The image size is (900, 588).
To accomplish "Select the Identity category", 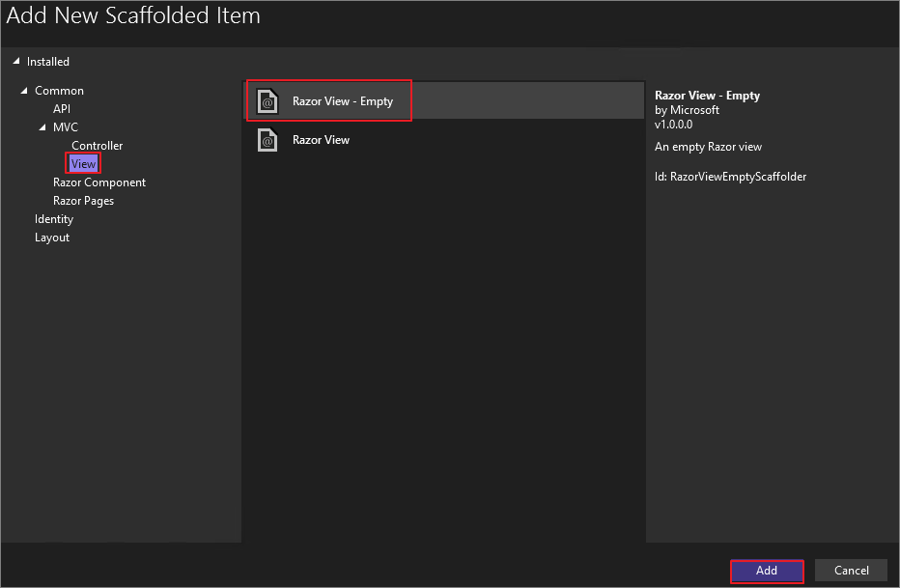I will point(54,219).
